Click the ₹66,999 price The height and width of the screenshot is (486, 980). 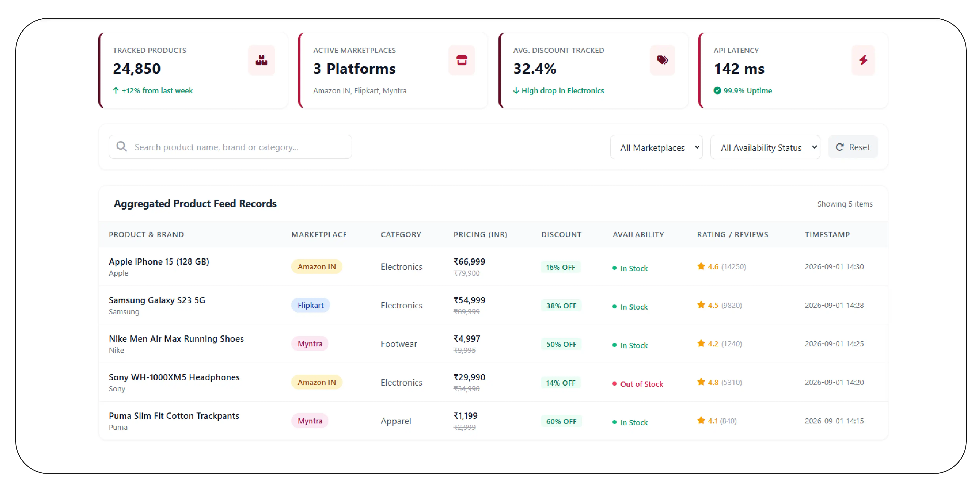[x=469, y=262]
